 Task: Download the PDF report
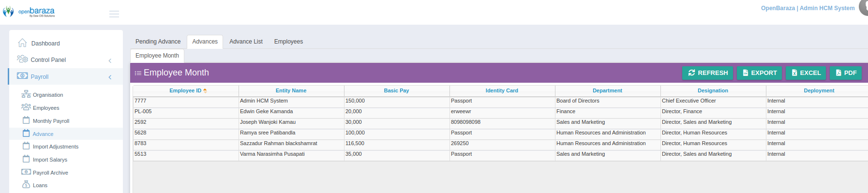[x=846, y=73]
